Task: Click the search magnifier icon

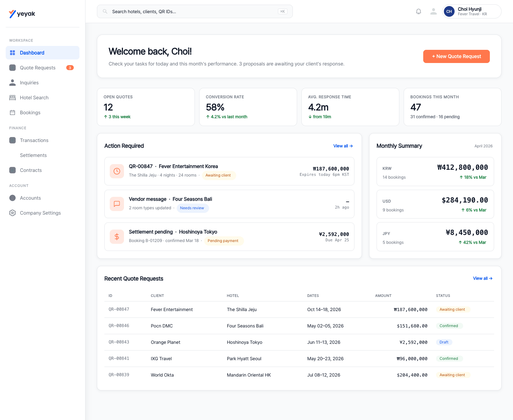Action: click(x=105, y=11)
